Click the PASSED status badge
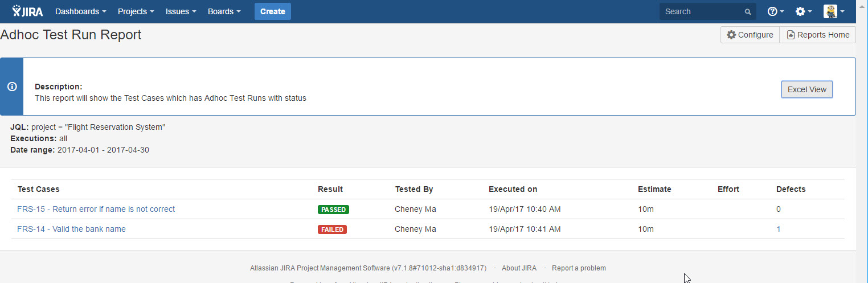Viewport: 868px width, 283px height. [333, 210]
